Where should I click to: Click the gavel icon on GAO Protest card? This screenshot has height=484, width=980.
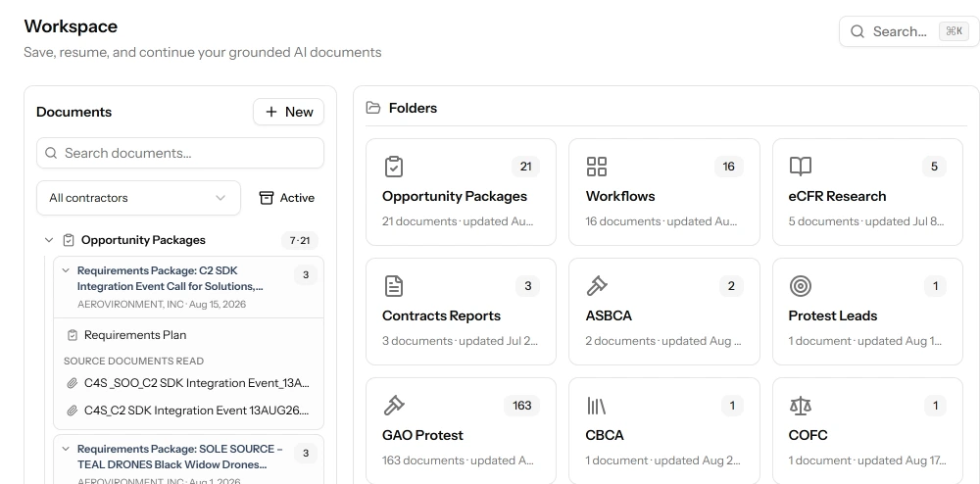click(x=394, y=406)
